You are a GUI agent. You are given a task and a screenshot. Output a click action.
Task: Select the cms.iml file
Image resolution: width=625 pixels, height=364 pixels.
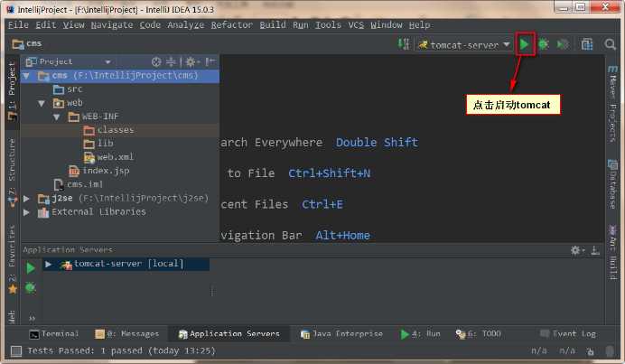pyautogui.click(x=78, y=184)
